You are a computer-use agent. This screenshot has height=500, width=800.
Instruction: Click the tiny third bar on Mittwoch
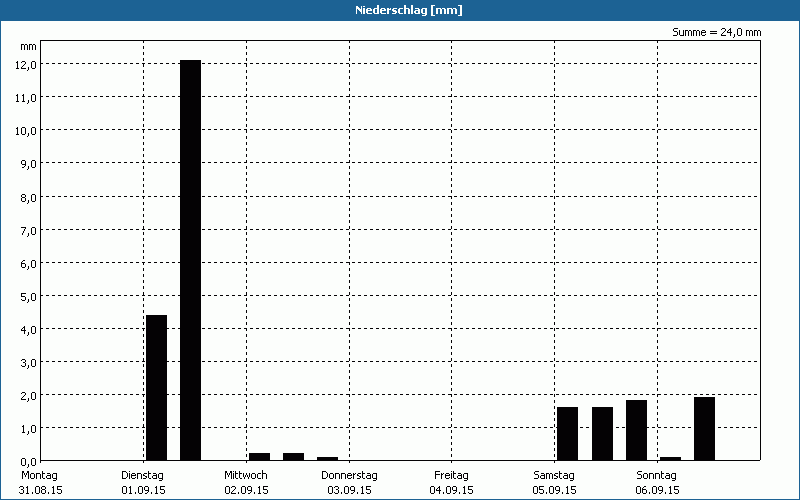pos(328,459)
